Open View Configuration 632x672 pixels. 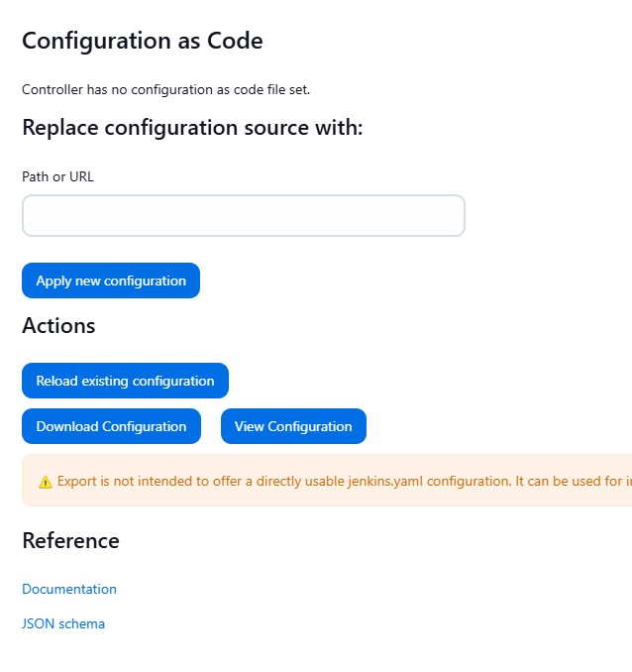pyautogui.click(x=293, y=426)
